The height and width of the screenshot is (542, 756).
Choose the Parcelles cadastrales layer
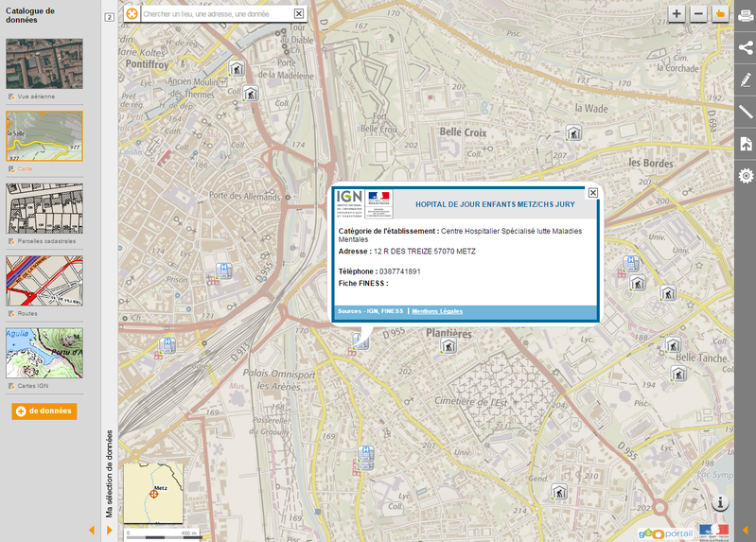[44, 209]
